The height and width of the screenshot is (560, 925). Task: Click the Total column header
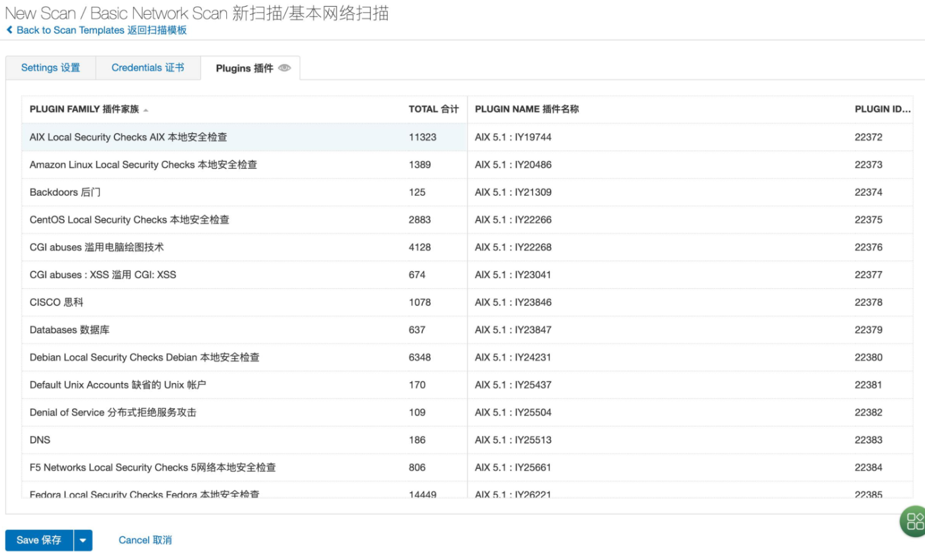tap(433, 109)
